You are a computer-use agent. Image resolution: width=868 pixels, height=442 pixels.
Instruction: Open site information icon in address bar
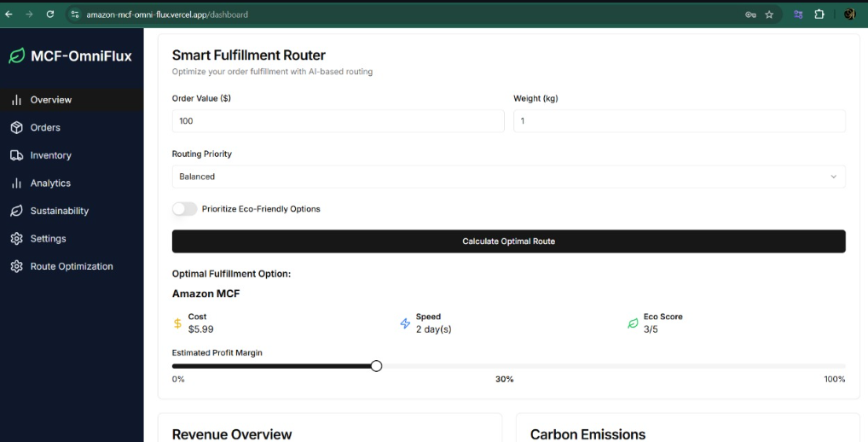coord(75,15)
